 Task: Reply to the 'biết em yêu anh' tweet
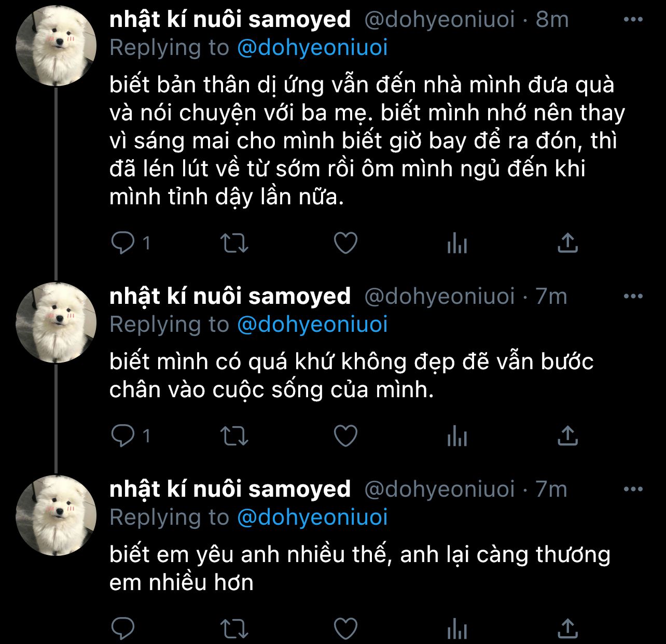tap(123, 629)
